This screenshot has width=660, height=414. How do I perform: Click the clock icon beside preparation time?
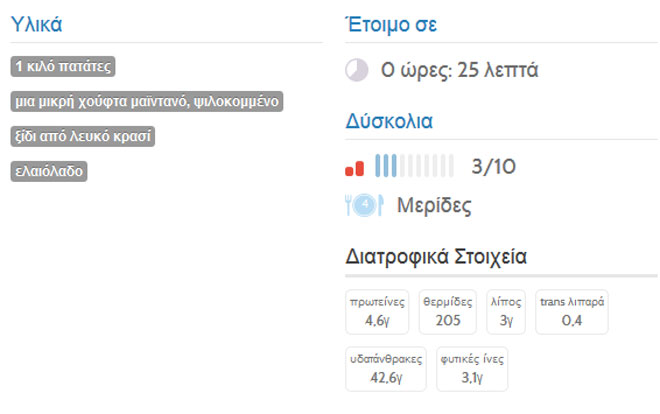[356, 70]
